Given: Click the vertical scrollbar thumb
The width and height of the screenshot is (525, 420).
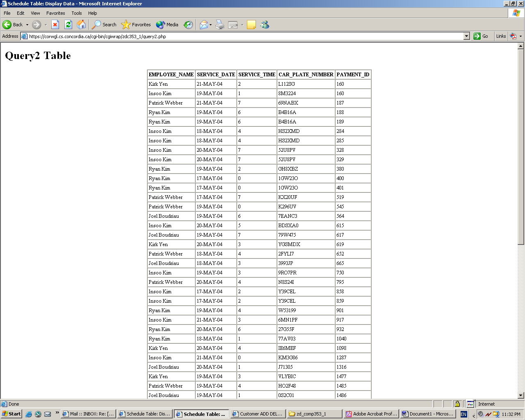Looking at the screenshot, I should pyautogui.click(x=521, y=147).
